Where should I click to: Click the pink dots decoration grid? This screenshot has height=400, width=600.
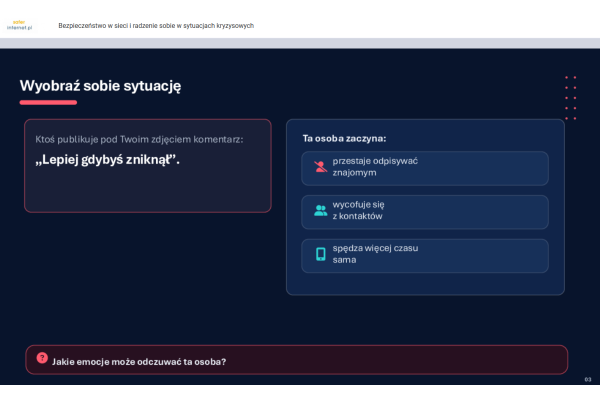pos(570,98)
